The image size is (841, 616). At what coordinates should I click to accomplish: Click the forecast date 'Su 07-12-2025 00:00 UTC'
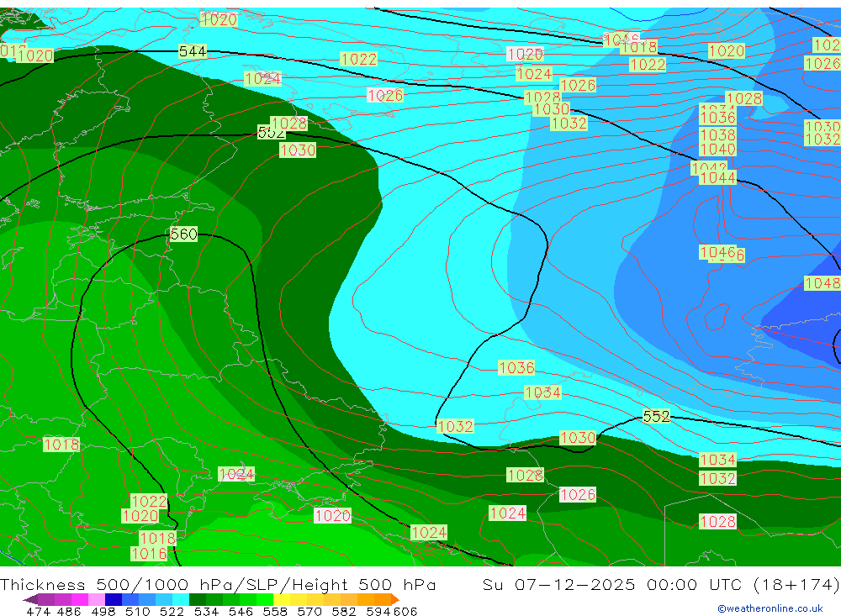point(611,584)
